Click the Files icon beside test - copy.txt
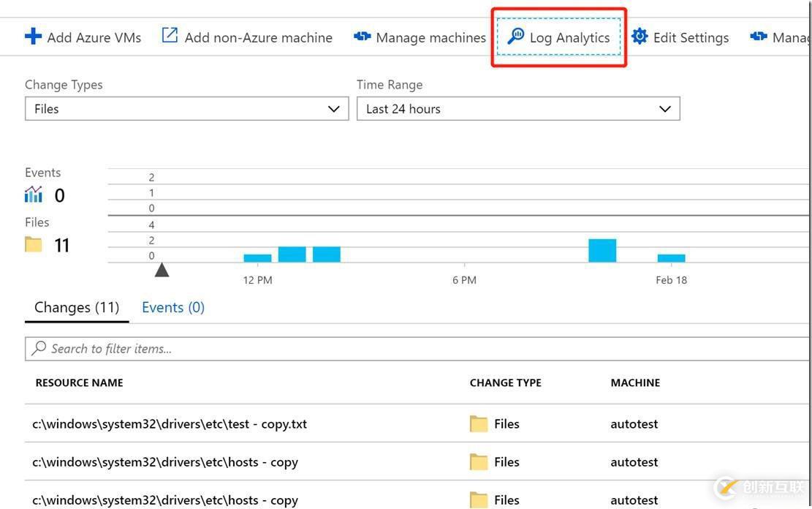Image resolution: width=812 pixels, height=509 pixels. [x=479, y=423]
